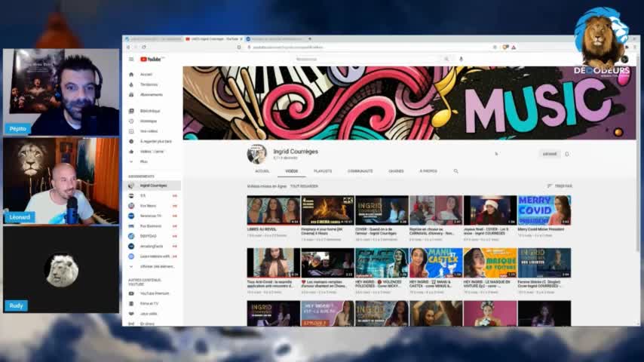This screenshot has width=644, height=362.
Task: Open Vos vidéos in the sidebar
Action: (x=149, y=131)
